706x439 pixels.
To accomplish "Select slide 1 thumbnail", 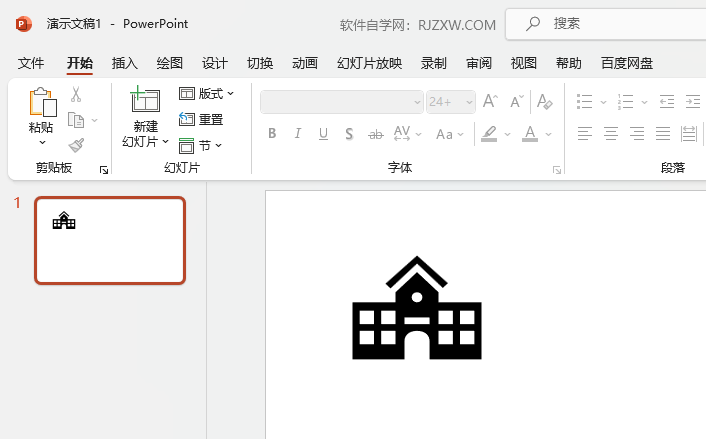I will click(110, 240).
